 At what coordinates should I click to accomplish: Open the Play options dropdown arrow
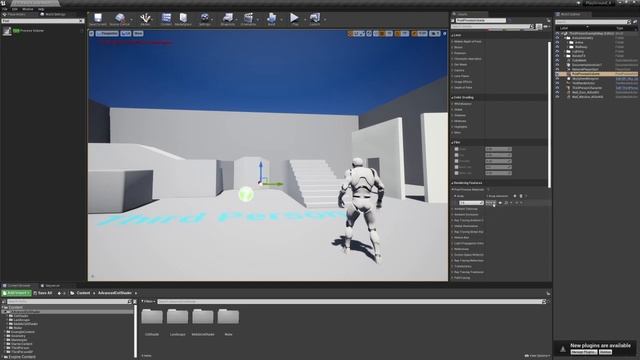coord(304,19)
